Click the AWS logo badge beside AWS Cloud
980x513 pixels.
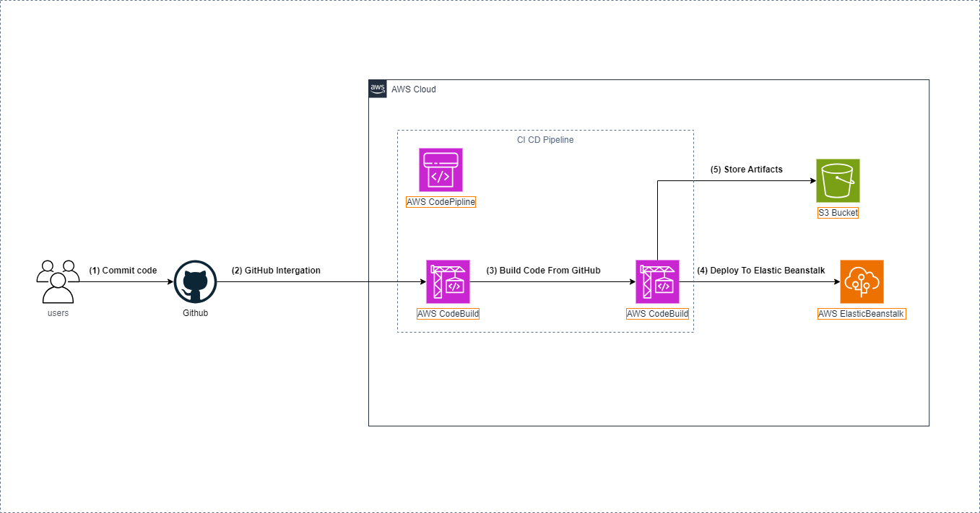(378, 89)
